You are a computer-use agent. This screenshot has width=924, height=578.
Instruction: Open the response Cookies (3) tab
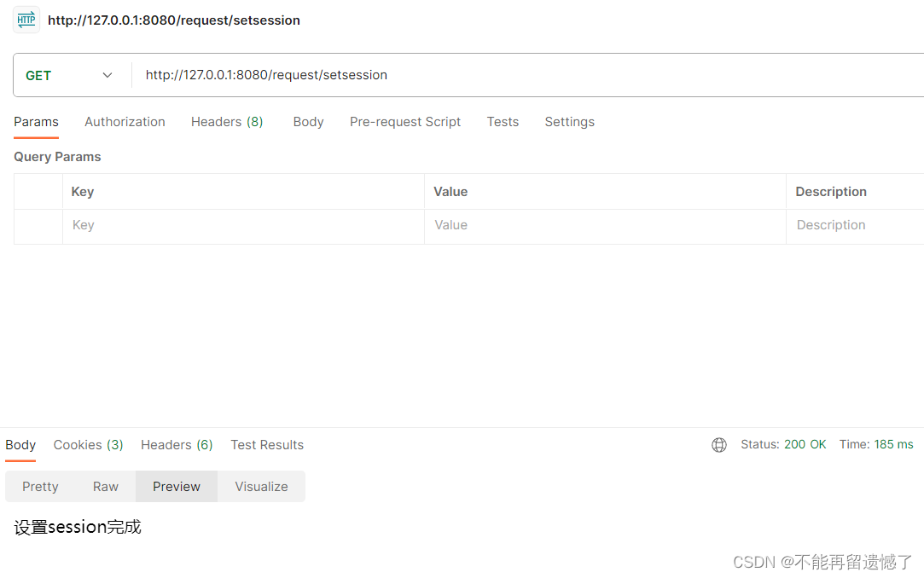click(89, 445)
